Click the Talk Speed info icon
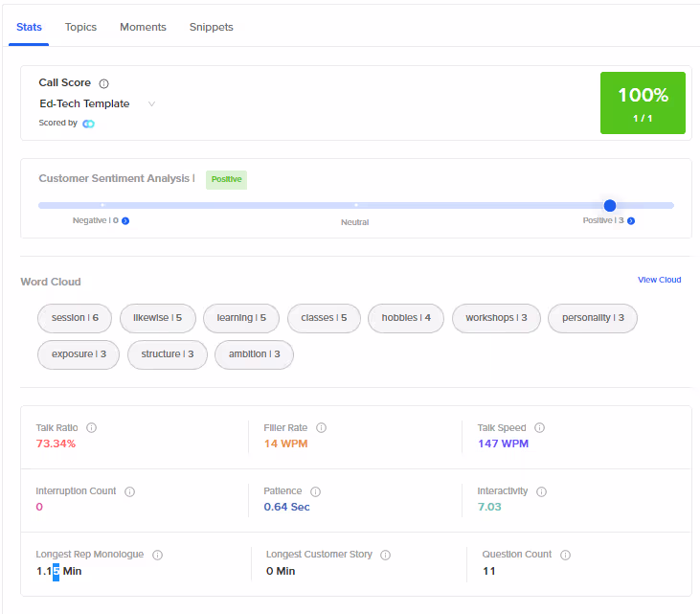 (539, 428)
